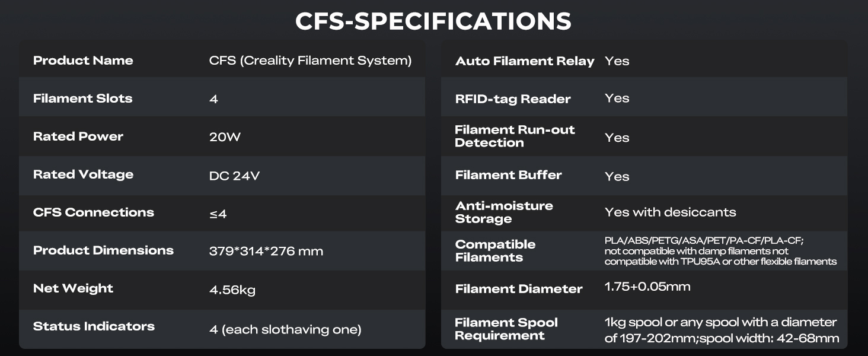This screenshot has height=356, width=868.
Task: Click the RFID-tag Reader label
Action: [x=513, y=99]
